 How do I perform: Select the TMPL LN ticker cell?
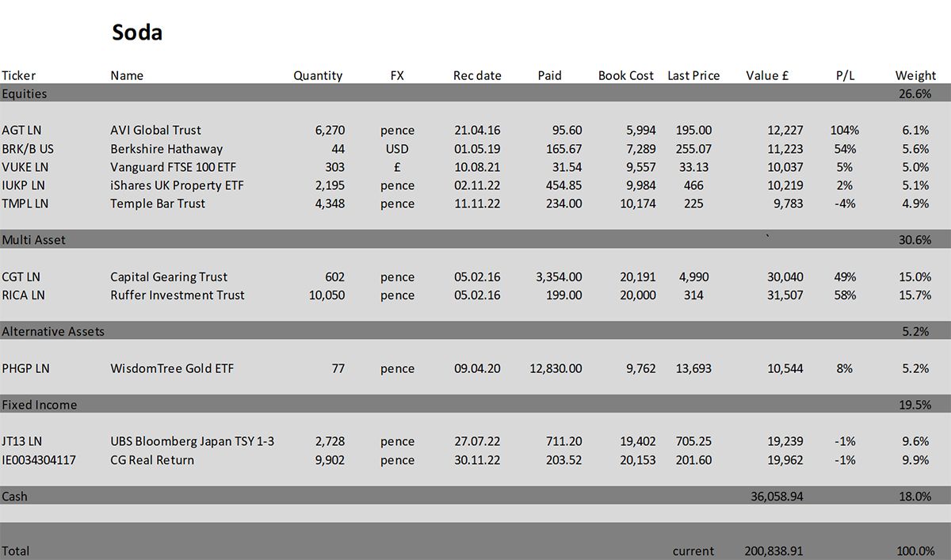coord(25,204)
